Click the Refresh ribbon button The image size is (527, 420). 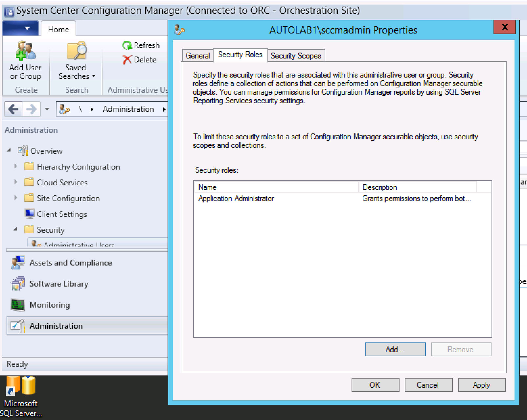(x=141, y=45)
